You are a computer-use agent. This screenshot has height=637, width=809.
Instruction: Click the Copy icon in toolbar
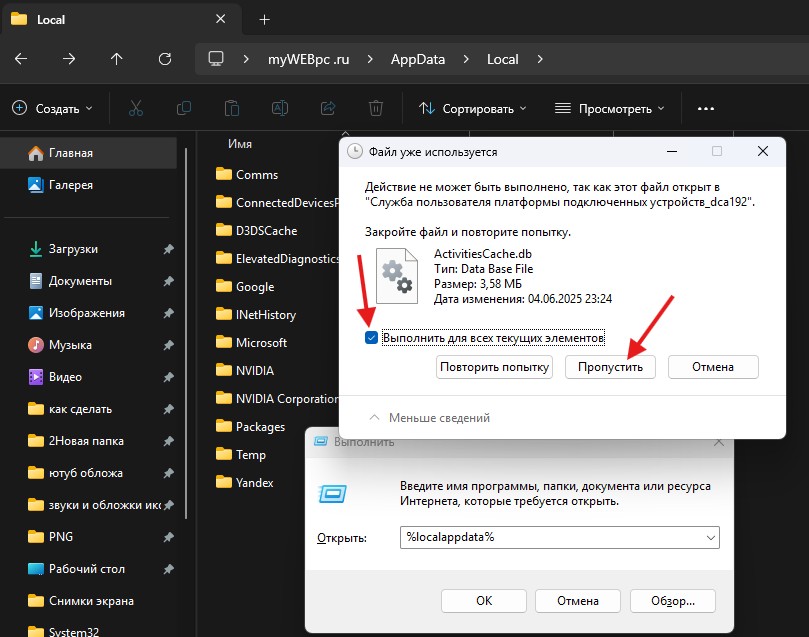(184, 108)
